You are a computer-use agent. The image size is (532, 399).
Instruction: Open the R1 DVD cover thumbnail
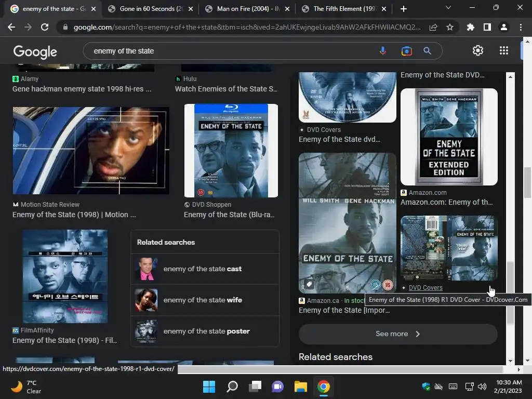coord(449,248)
